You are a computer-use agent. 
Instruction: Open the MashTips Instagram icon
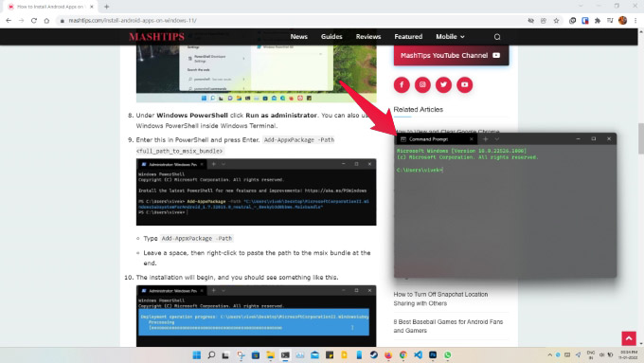pos(422,84)
